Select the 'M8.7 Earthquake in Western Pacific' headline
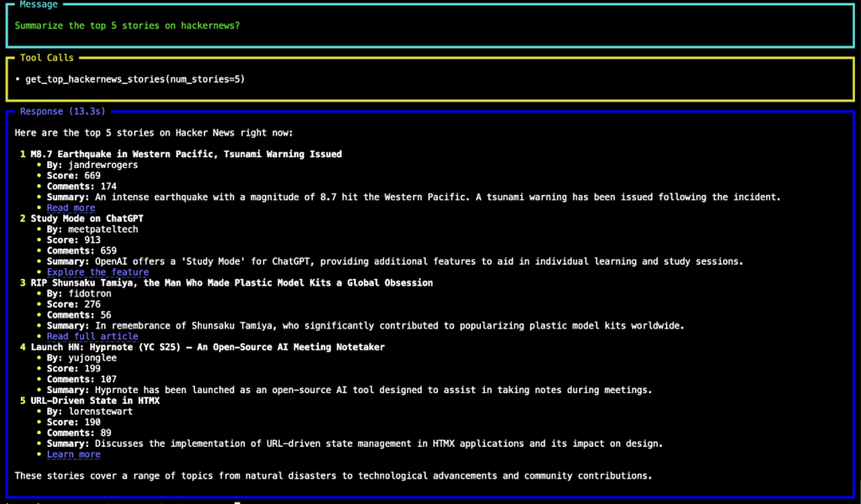This screenshot has height=504, width=861. (186, 154)
